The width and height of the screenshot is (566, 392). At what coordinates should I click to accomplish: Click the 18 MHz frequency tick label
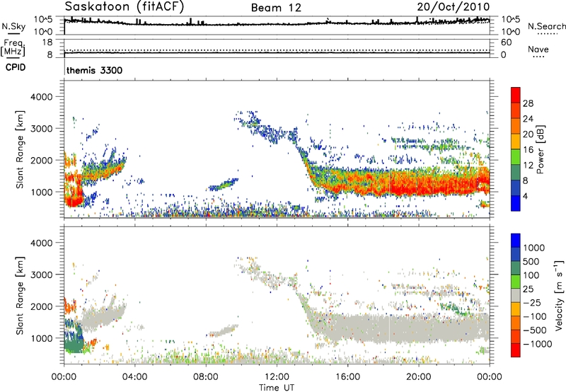[47, 42]
